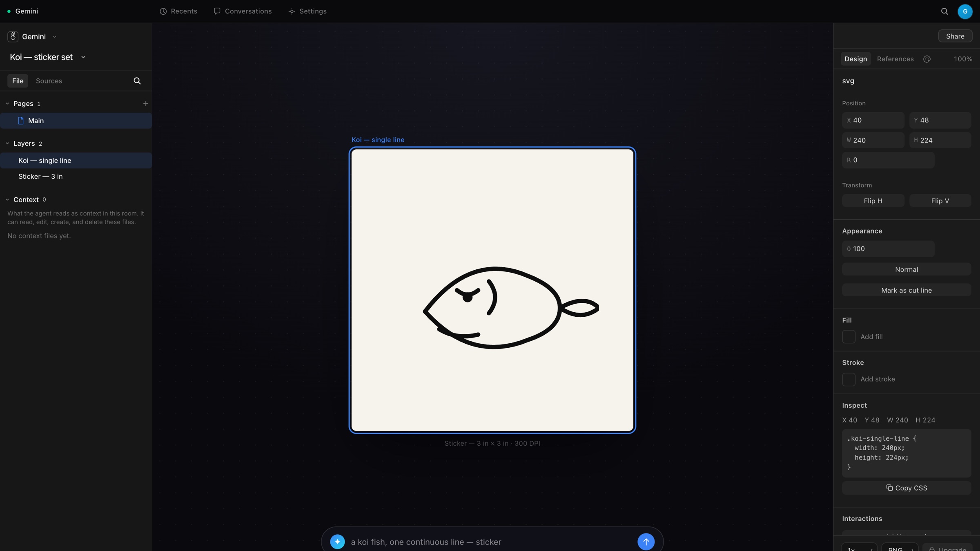Click the .koi-single-line CSS code block
The image size is (980, 551).
(x=906, y=453)
